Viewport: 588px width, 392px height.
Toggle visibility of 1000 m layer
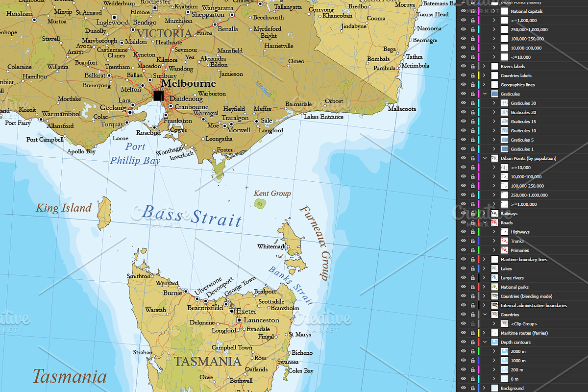pos(464,361)
